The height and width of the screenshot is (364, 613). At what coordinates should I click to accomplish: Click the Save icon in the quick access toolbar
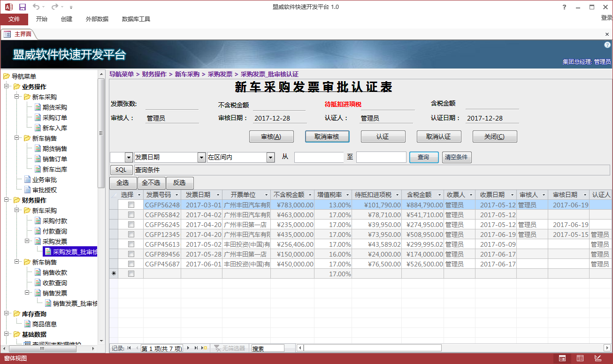click(22, 7)
